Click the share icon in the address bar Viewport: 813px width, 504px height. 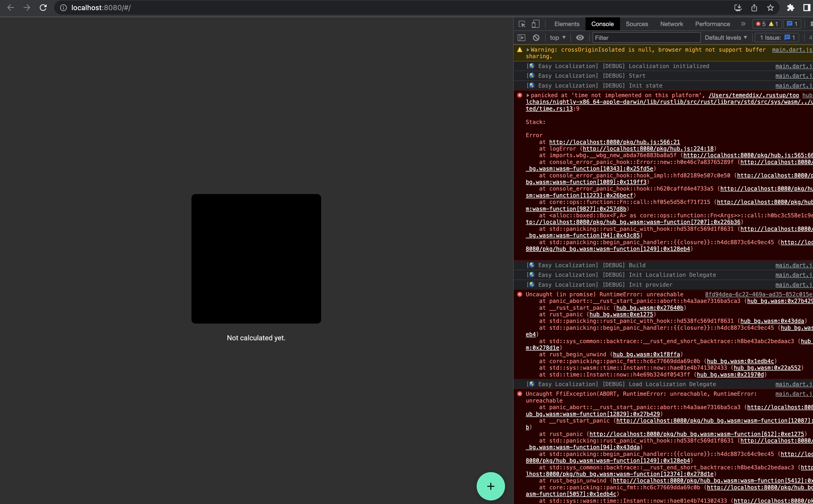754,7
